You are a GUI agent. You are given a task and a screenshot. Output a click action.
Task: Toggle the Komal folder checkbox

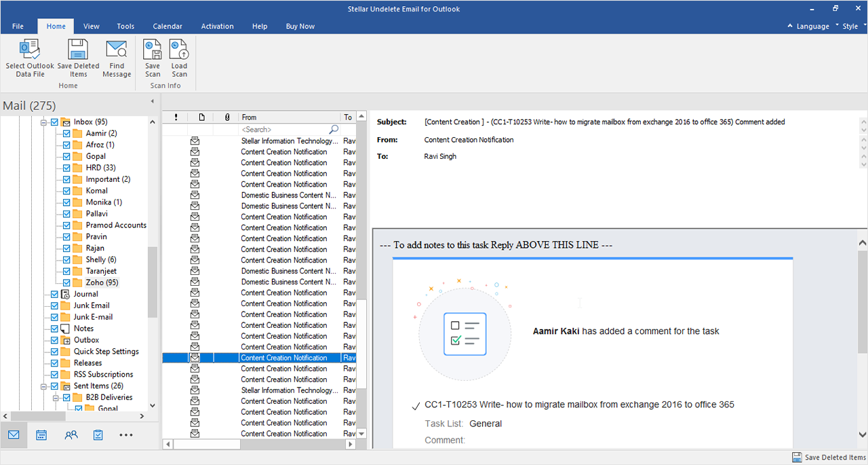[66, 191]
